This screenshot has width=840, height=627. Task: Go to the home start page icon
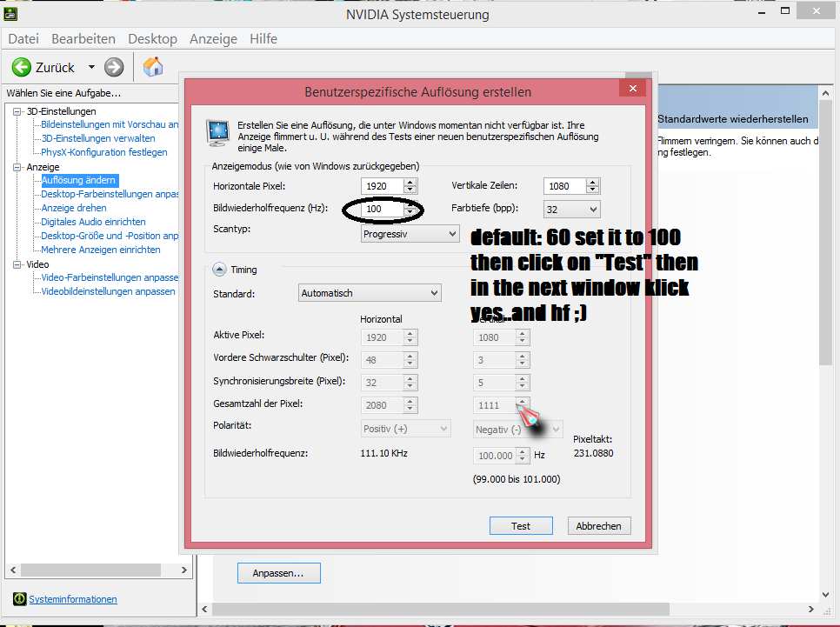tap(153, 67)
